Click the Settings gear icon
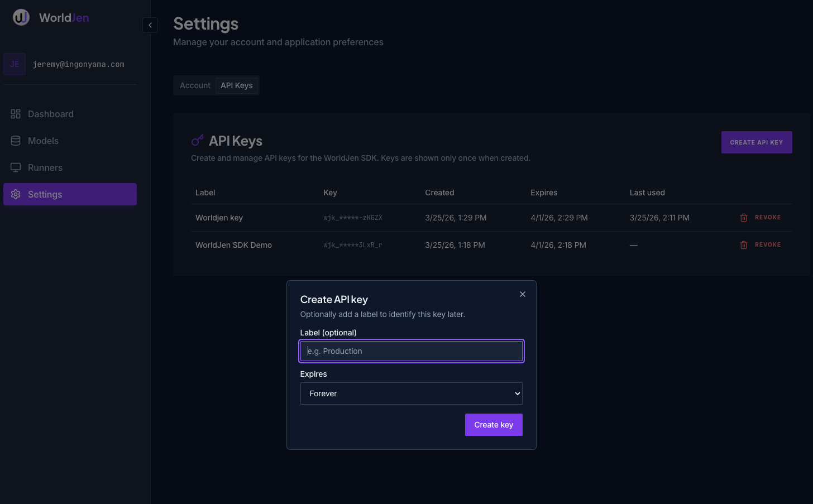The height and width of the screenshot is (504, 813). click(x=16, y=194)
